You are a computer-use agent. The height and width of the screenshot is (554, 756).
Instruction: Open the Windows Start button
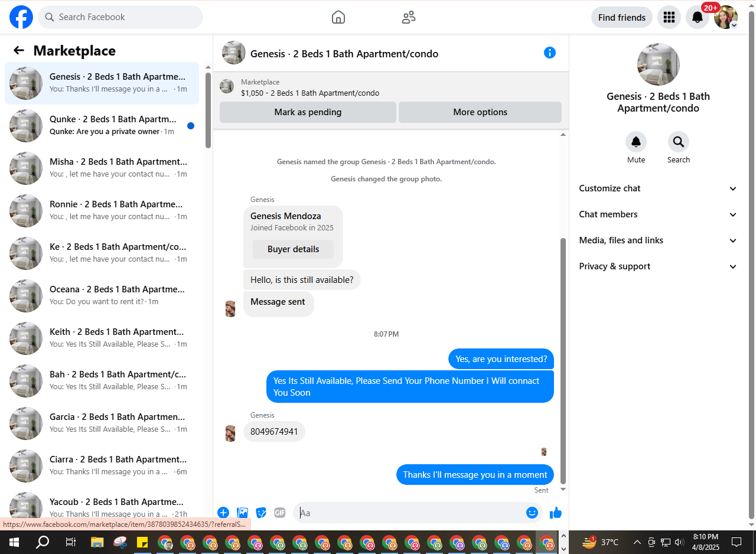click(x=14, y=542)
